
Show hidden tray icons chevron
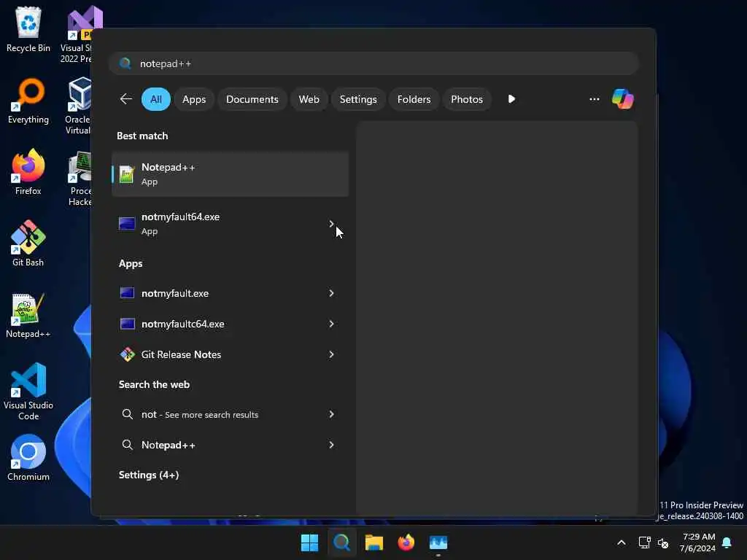(622, 542)
